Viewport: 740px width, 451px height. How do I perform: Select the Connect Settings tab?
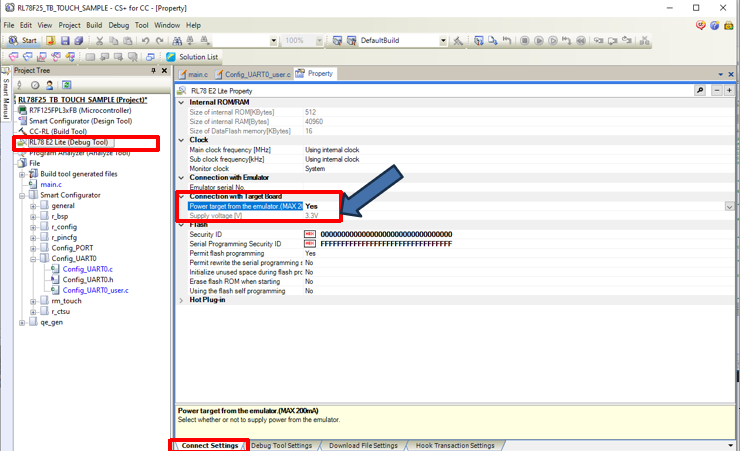coord(210,445)
